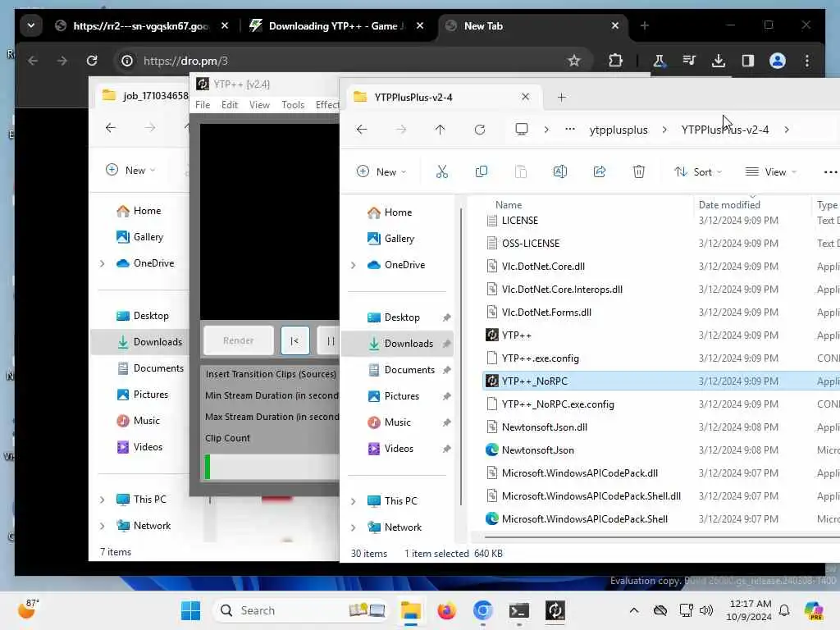Switch to New Tab browser tab

(x=533, y=25)
